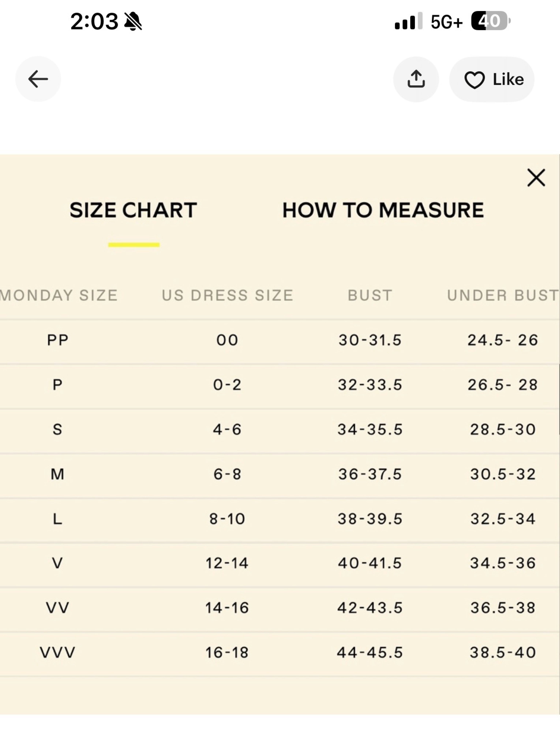Tap the cellular signal bars icon
This screenshot has width=560, height=750.
click(x=409, y=21)
